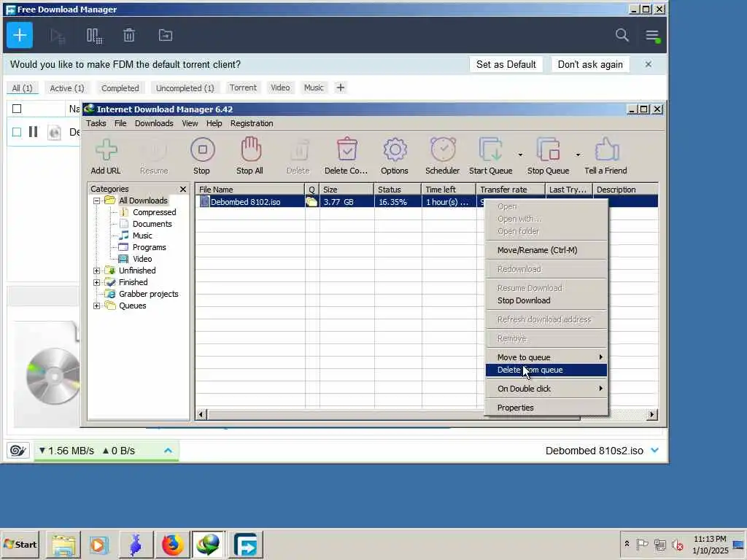Click the muted volume tray icon

(677, 544)
